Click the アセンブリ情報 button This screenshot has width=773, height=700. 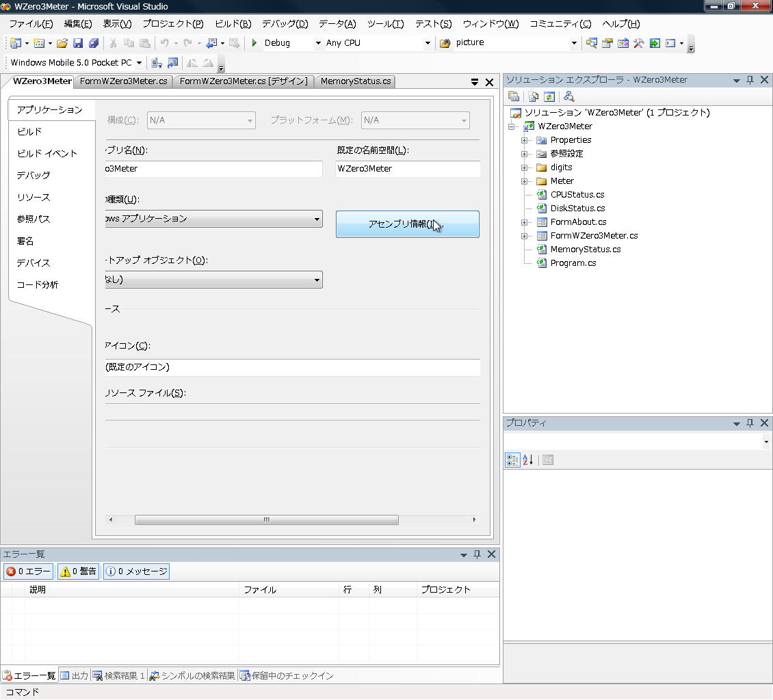click(x=407, y=224)
